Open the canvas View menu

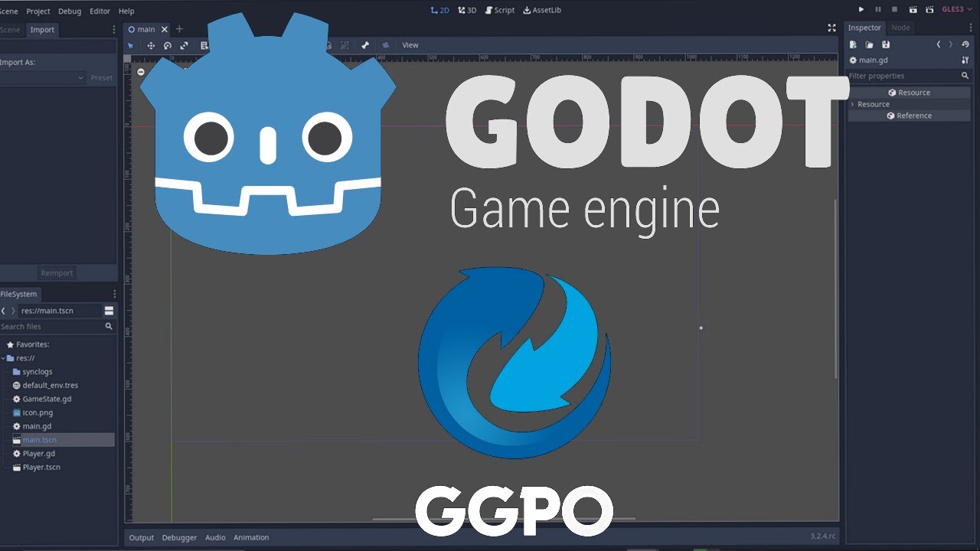[x=410, y=45]
